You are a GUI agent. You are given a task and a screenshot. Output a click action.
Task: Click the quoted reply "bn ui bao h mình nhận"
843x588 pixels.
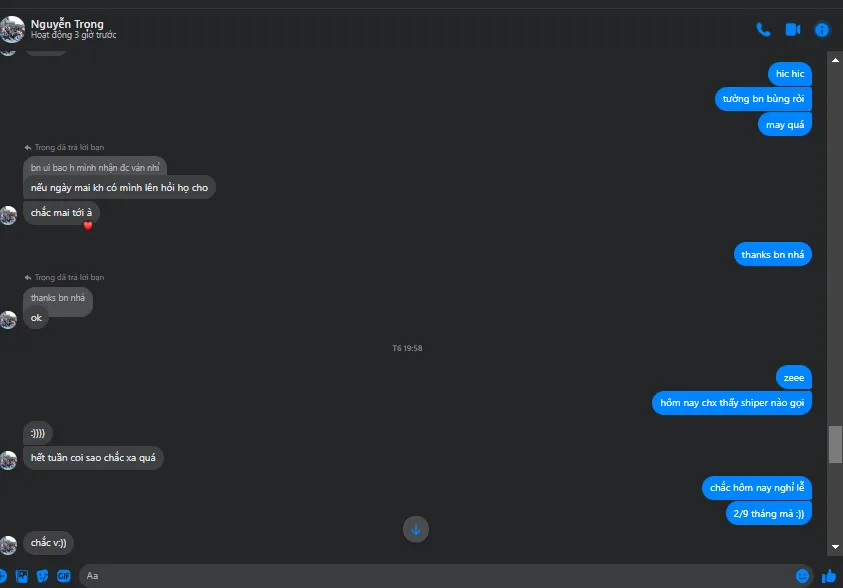(x=95, y=168)
